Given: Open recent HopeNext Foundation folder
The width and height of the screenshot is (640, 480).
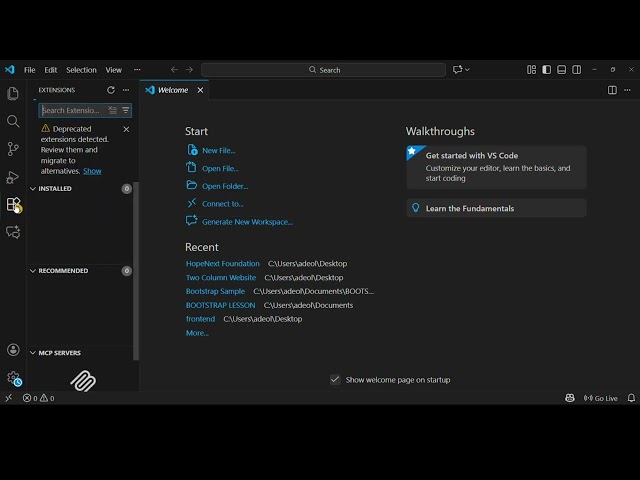Looking at the screenshot, I should pyautogui.click(x=222, y=264).
